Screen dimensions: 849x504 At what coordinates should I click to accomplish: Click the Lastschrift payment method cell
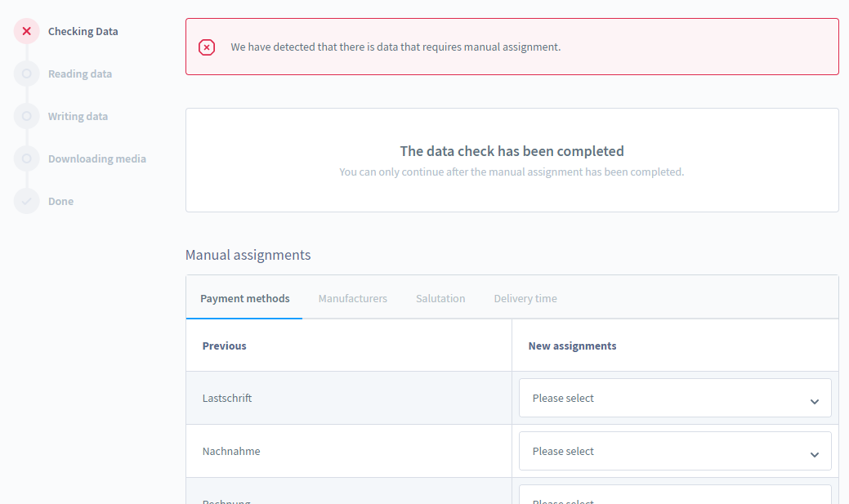point(227,399)
